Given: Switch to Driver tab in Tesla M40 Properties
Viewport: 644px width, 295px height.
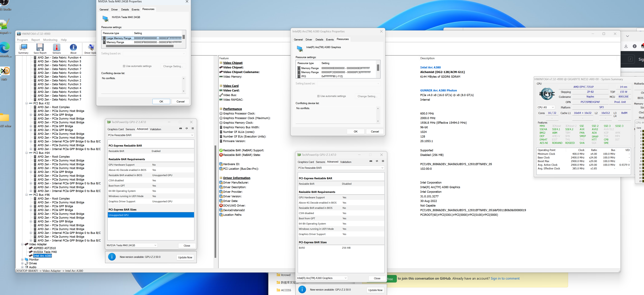Looking at the screenshot, I should 114,10.
